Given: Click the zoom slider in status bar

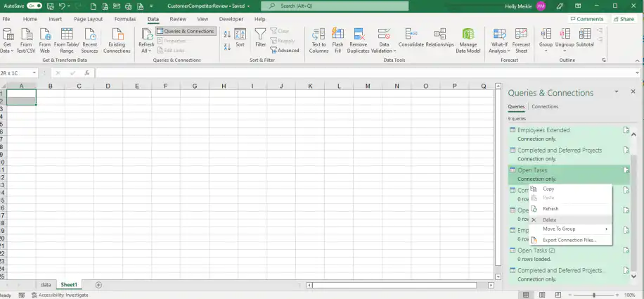Looking at the screenshot, I should (x=595, y=295).
